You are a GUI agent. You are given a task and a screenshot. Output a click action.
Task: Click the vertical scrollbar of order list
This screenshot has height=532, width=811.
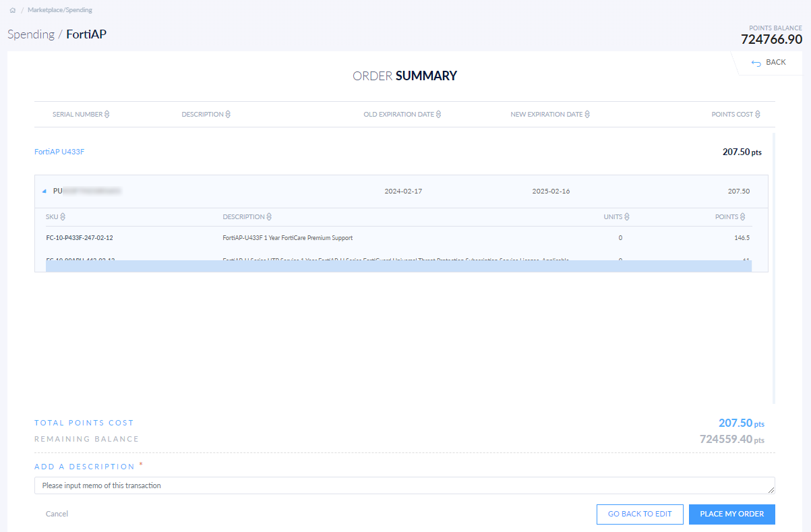pyautogui.click(x=773, y=268)
